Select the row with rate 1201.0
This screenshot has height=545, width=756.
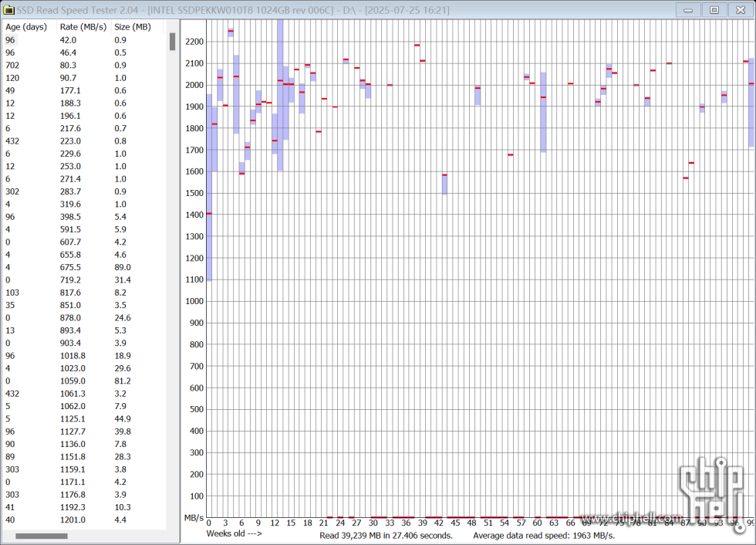85,520
